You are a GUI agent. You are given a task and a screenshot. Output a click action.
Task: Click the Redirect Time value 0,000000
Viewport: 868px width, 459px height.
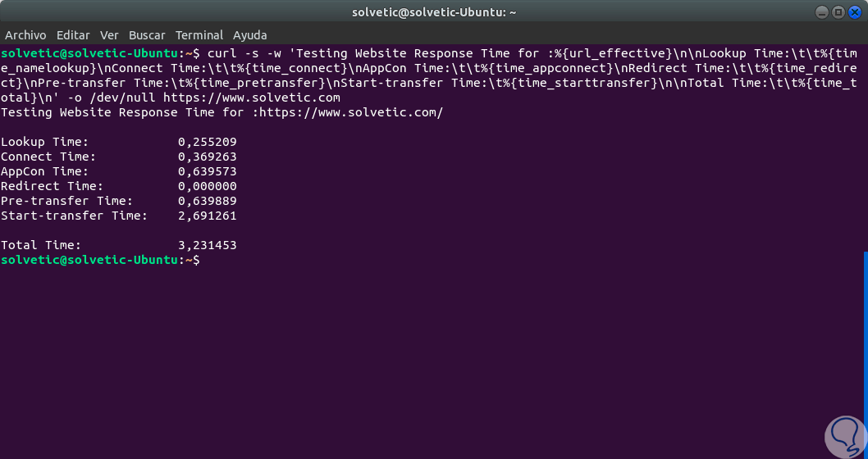pos(207,186)
